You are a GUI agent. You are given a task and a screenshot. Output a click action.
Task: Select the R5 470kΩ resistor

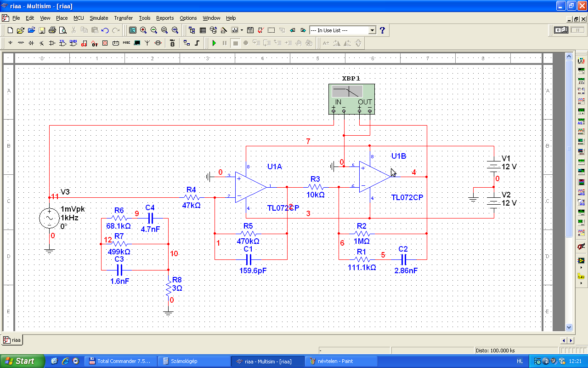[x=248, y=233]
